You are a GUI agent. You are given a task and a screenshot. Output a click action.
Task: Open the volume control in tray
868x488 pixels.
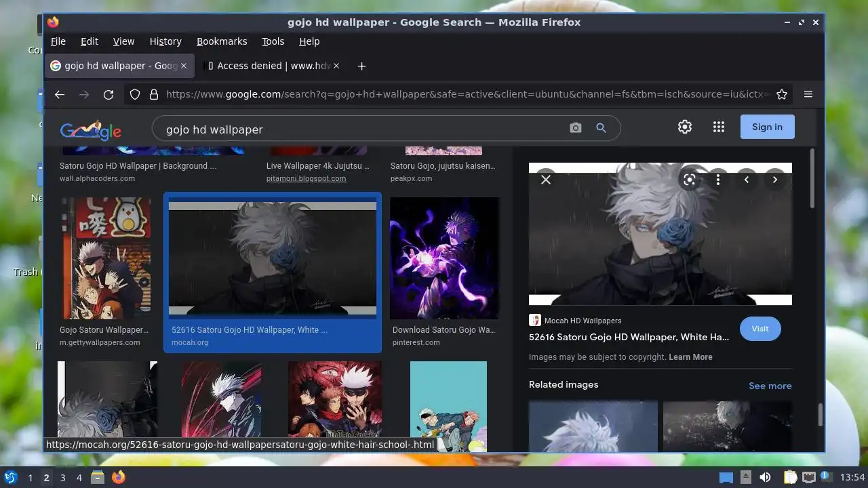click(x=765, y=477)
